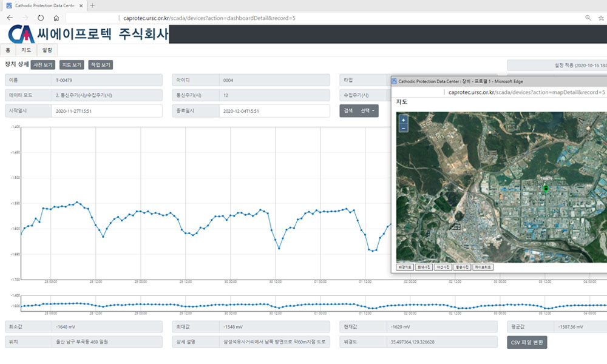Viewport: 607px width, 364px height.
Task: Click the 작업 보기 button
Action: (101, 65)
